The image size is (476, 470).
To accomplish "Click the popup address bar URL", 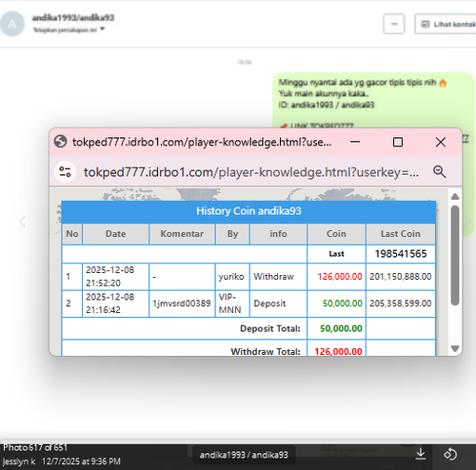I will point(251,172).
